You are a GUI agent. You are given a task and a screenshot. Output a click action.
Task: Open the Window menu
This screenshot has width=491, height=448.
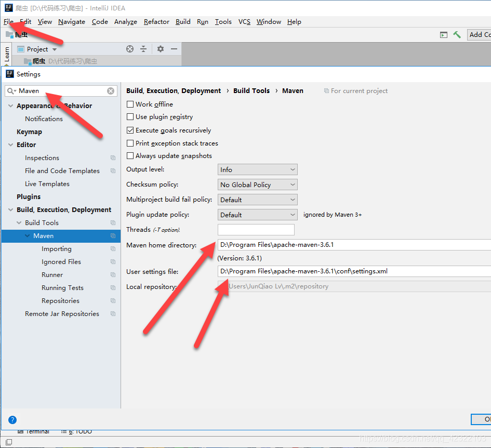[x=269, y=22]
